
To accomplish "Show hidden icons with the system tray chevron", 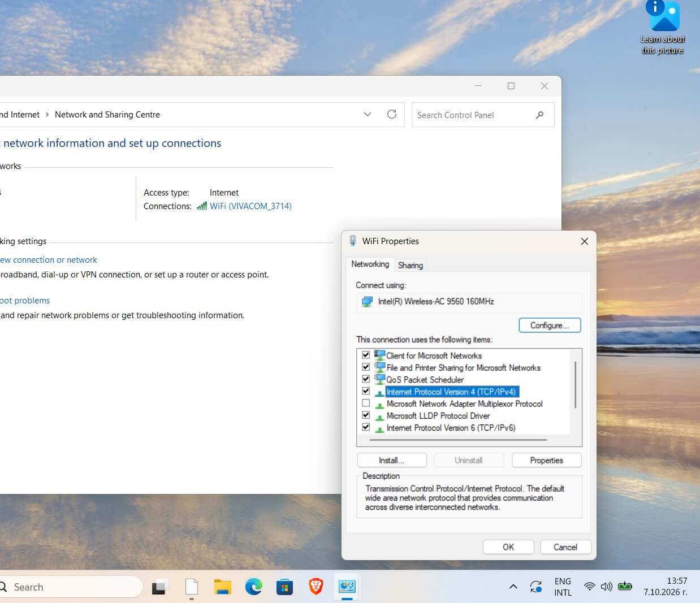I will 513,587.
